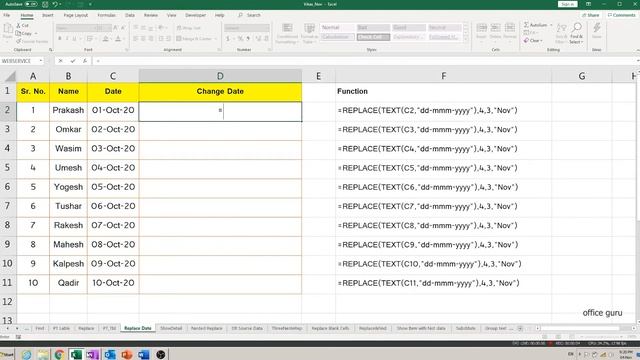Open the Clipboard dialog launcher
Viewport: 640px width, 360px height.
click(51, 50)
